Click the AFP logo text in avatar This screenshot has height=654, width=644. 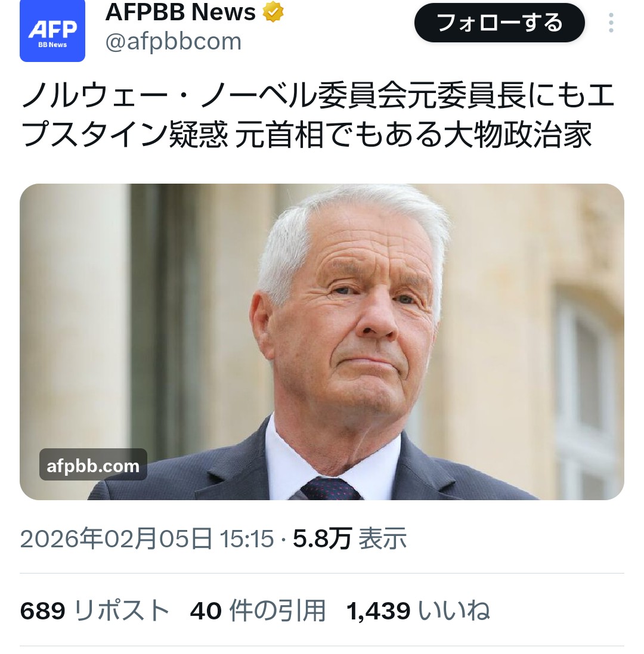pos(52,30)
